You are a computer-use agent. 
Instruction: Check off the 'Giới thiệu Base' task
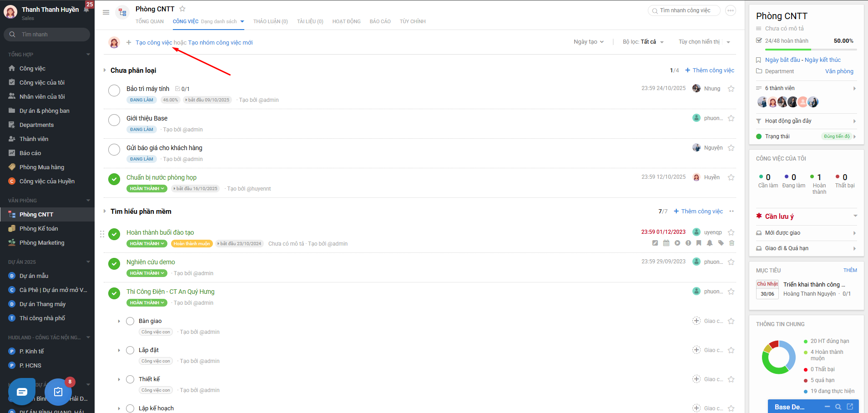[x=114, y=120]
